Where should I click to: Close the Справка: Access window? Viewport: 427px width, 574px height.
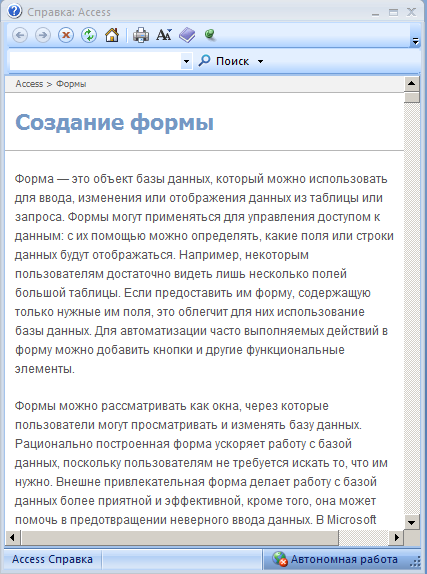tap(411, 12)
